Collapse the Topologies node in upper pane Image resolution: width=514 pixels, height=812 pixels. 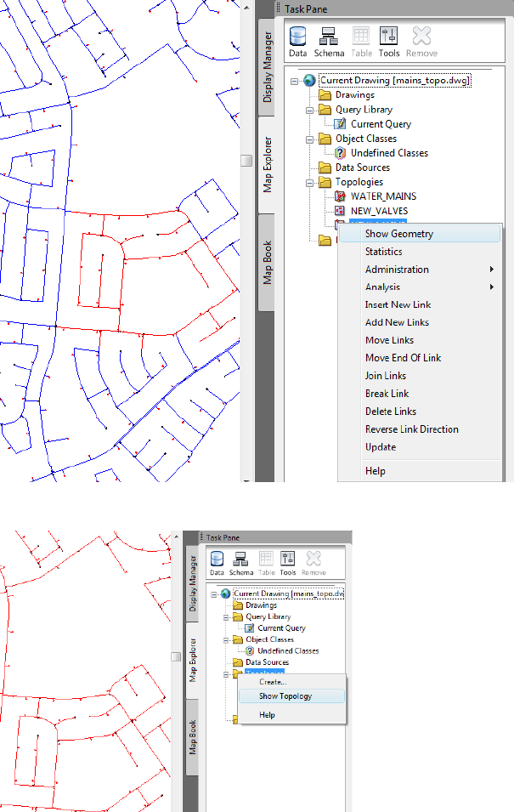309,182
